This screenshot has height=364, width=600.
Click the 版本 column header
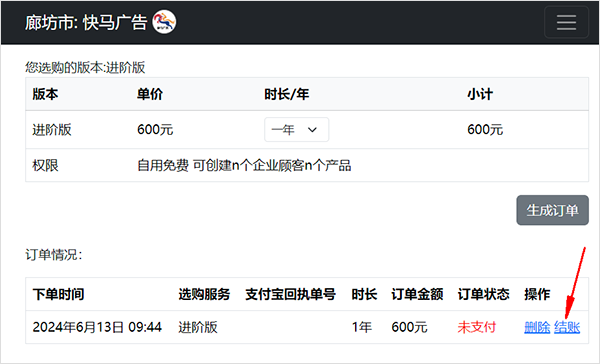pos(45,94)
